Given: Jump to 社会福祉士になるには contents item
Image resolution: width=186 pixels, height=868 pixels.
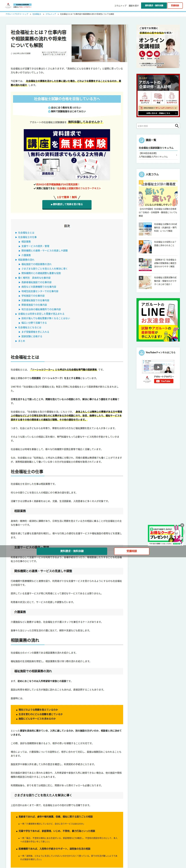Looking at the screenshot, I should pyautogui.click(x=30, y=327).
